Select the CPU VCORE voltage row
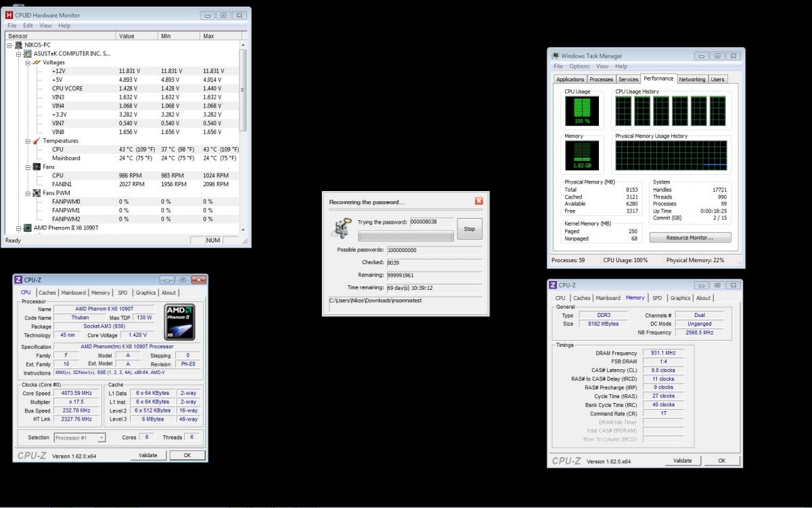812x508 pixels. click(122, 88)
